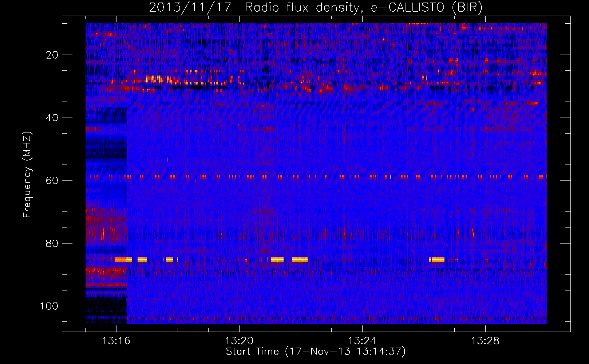Click the time tick label "13:28"
This screenshot has width=589, height=364.
485,341
